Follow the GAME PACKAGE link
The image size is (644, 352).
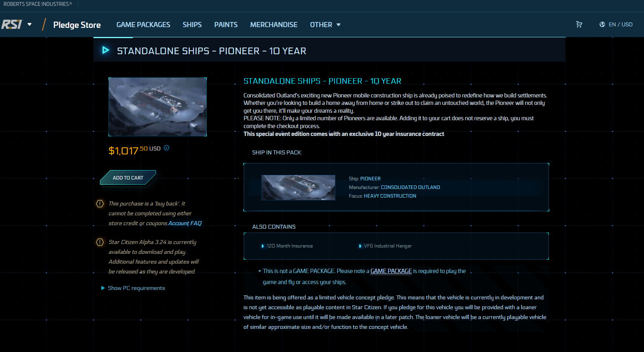(x=391, y=271)
